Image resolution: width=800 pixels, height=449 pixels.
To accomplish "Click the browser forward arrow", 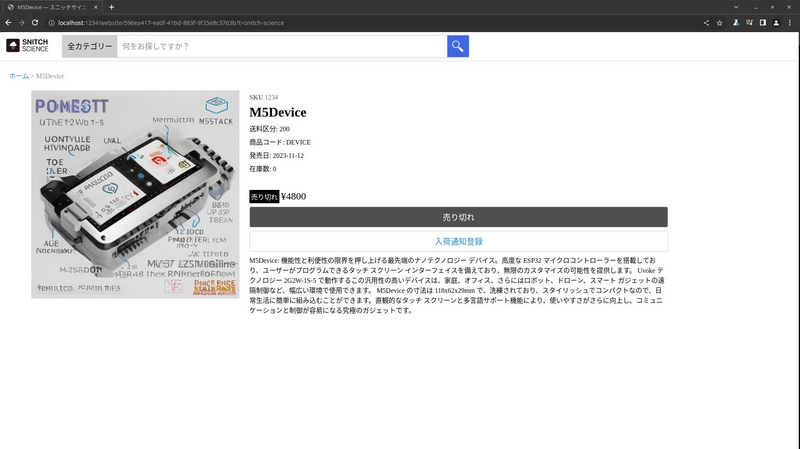I will (x=21, y=22).
